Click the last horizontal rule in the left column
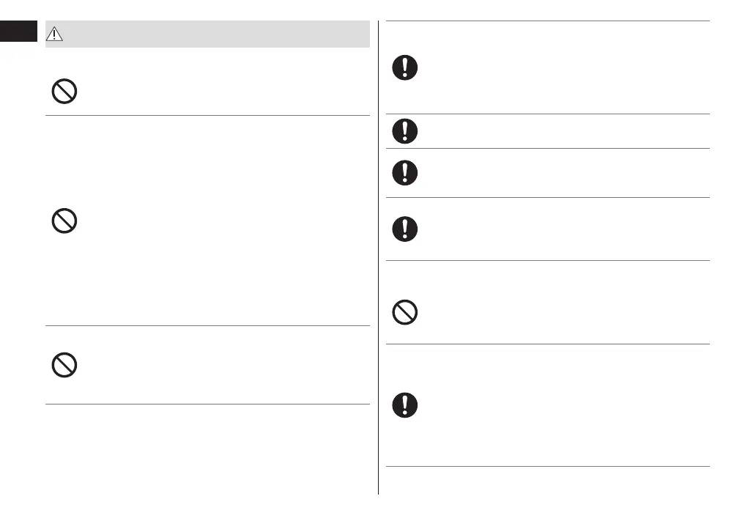756x532 pixels. 207,404
